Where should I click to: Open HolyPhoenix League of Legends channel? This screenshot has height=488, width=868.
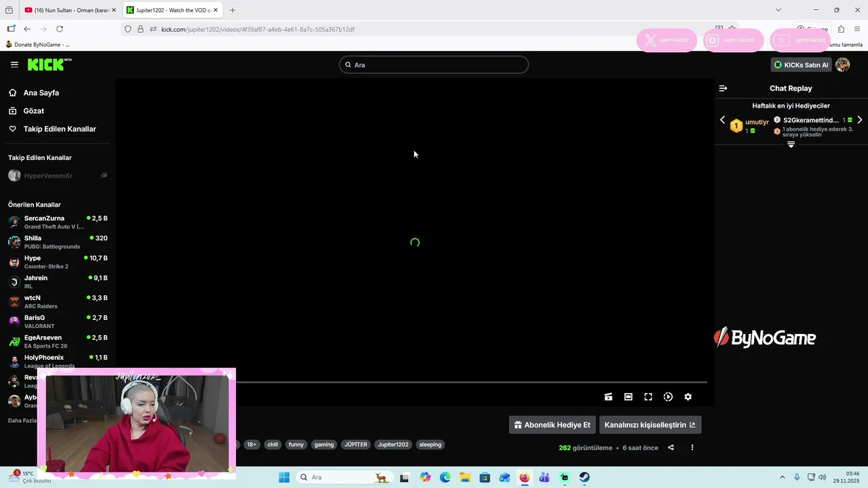pos(57,361)
